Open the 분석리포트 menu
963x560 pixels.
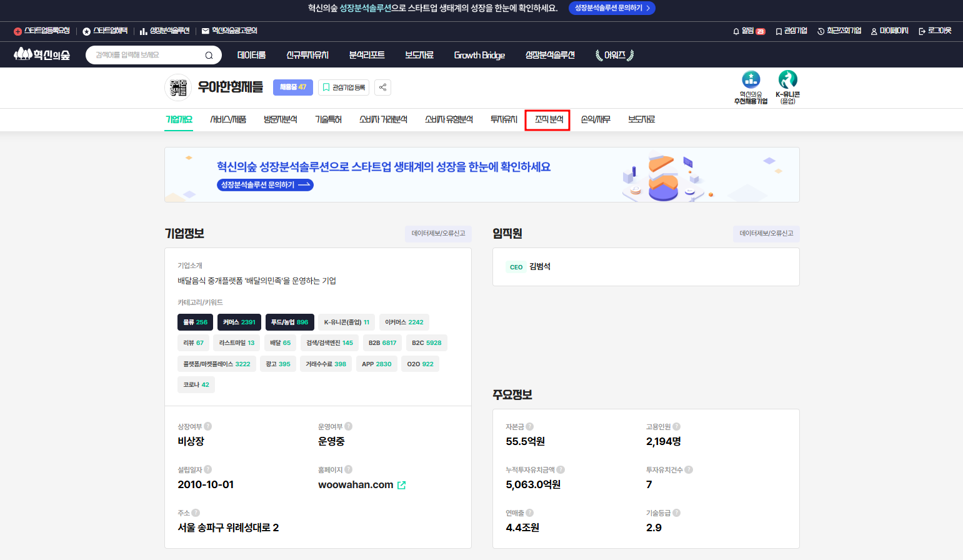(x=367, y=55)
